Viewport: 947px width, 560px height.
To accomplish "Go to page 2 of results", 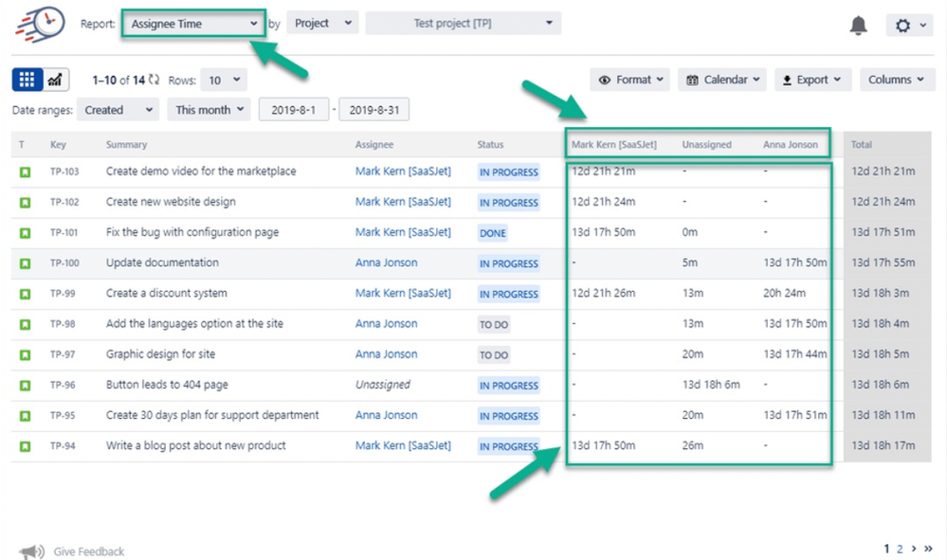I will click(x=900, y=549).
